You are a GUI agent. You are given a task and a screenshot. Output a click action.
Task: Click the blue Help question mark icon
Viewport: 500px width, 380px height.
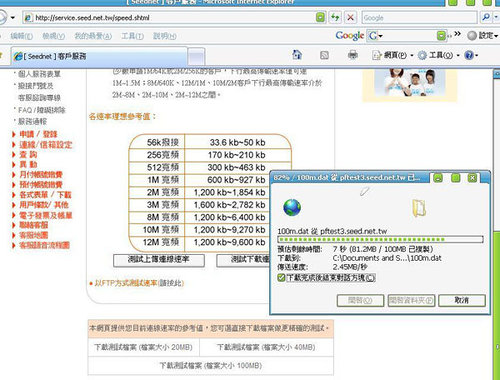pyautogui.click(x=469, y=55)
